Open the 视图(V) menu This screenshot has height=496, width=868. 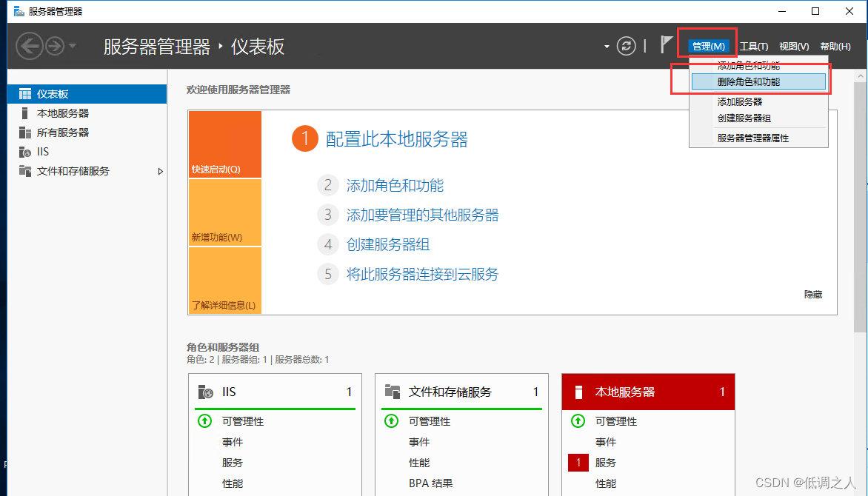coord(793,45)
